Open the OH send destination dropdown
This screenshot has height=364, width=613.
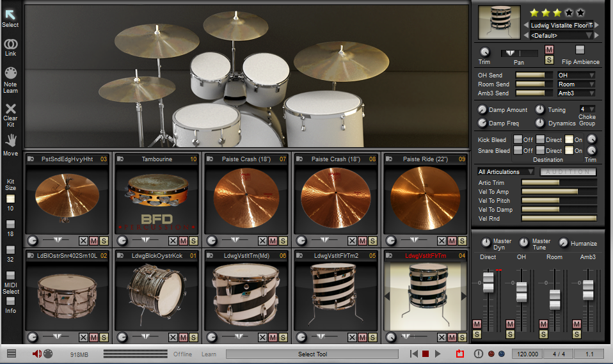click(577, 75)
